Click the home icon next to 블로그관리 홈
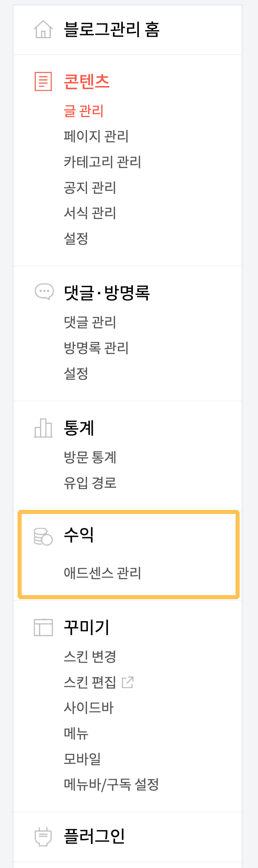Viewport: 258px width, 868px height. pyautogui.click(x=43, y=29)
